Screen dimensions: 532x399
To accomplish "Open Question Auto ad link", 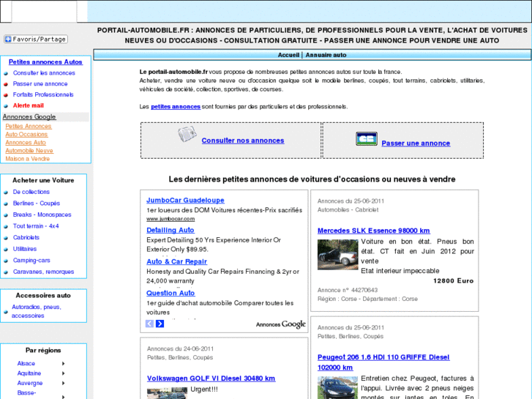I will click(x=171, y=293).
